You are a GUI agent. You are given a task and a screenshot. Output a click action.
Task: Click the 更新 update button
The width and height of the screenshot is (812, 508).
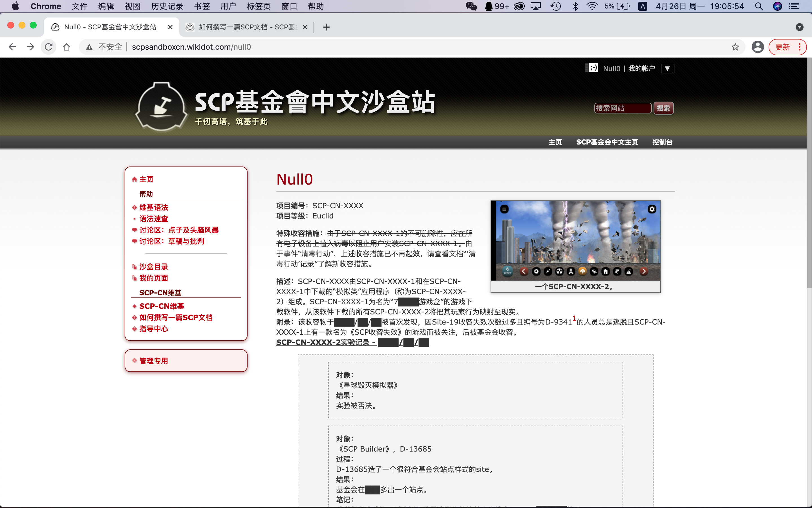click(787, 47)
